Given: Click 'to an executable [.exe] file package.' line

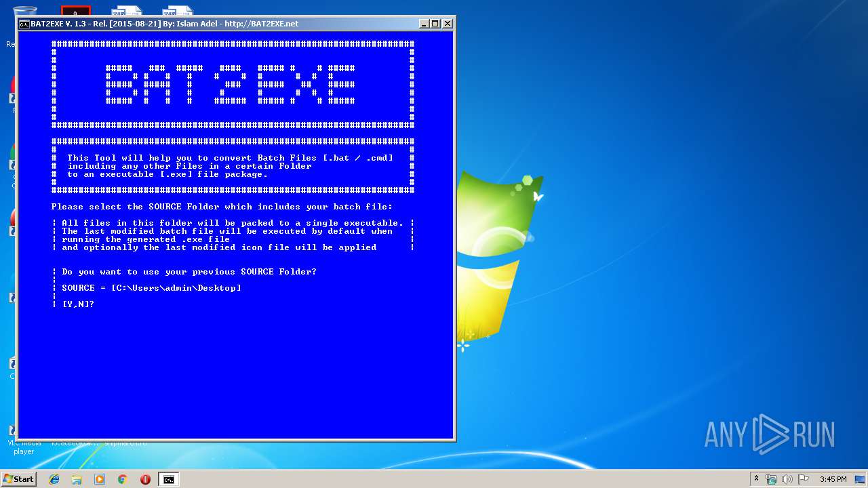Looking at the screenshot, I should (x=167, y=174).
